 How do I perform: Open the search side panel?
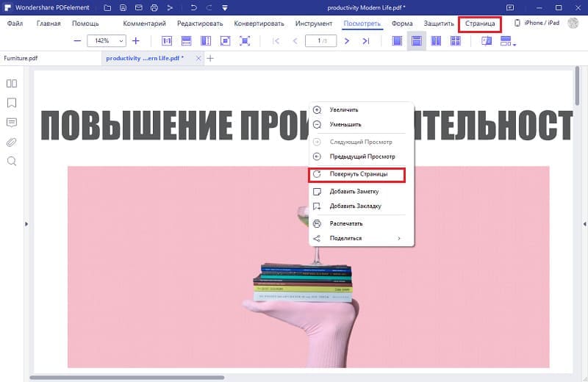12,161
